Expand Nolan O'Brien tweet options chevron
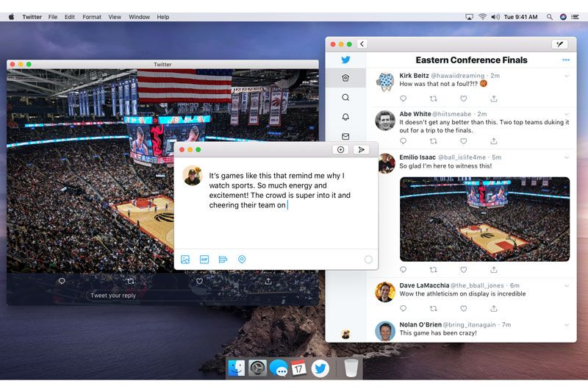Viewport: 588px width, 392px height. 566,325
